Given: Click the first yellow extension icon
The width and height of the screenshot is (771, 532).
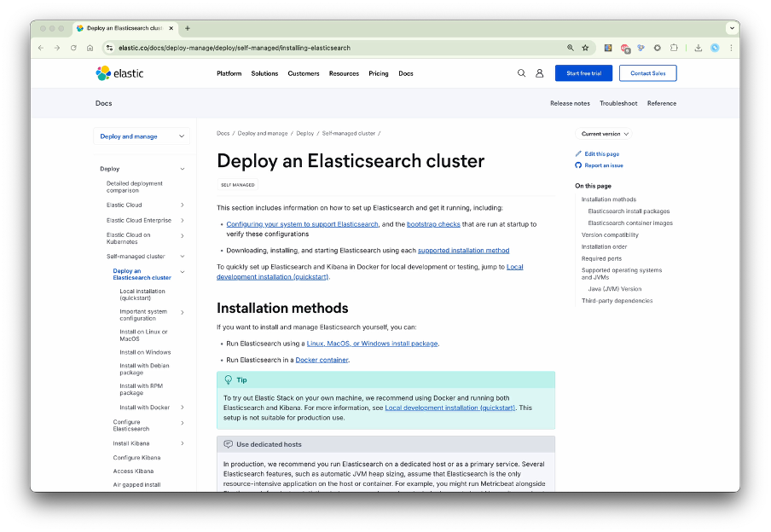Looking at the screenshot, I should pos(608,48).
